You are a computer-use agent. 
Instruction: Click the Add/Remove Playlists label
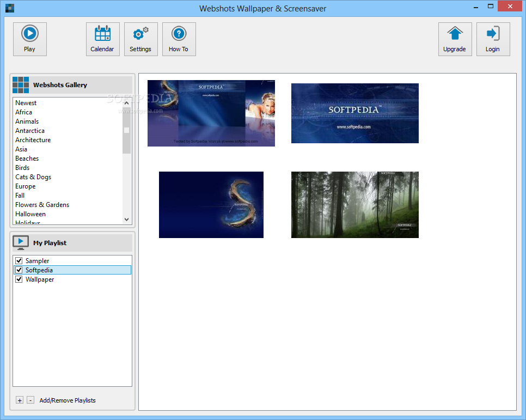(68, 400)
